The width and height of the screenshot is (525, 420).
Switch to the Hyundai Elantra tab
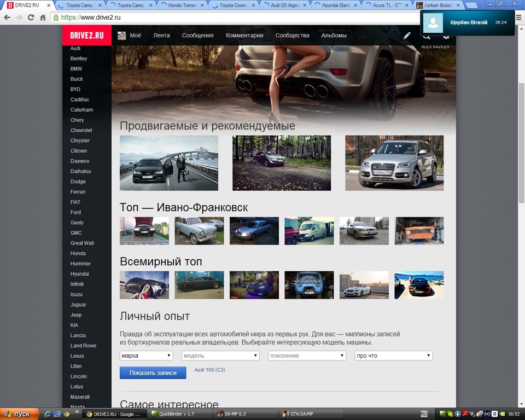pyautogui.click(x=335, y=5)
